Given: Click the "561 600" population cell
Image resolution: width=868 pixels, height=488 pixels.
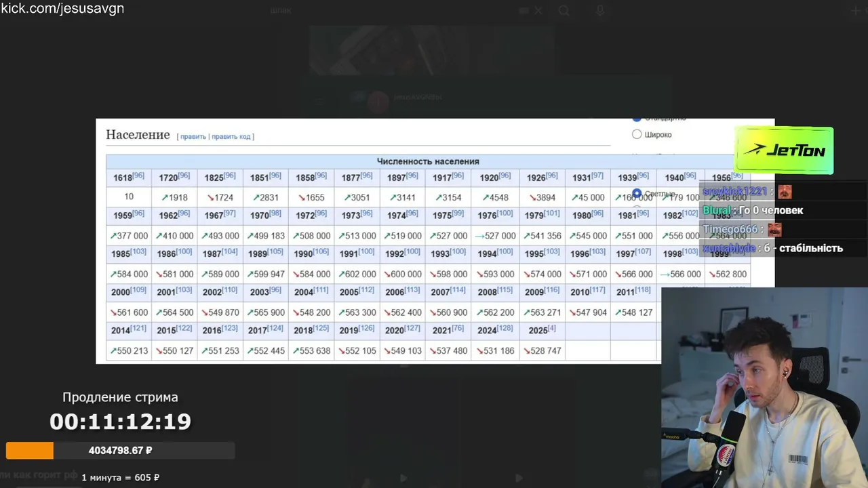Looking at the screenshot, I should point(129,312).
